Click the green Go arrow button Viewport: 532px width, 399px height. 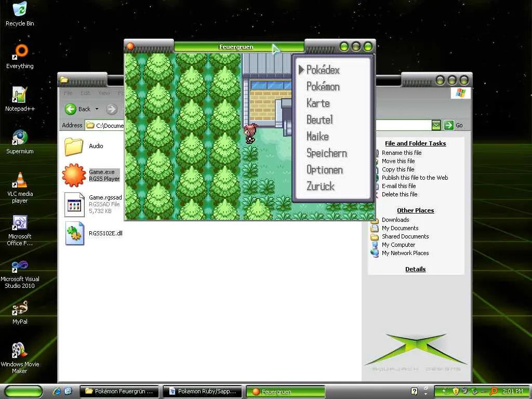tap(448, 125)
